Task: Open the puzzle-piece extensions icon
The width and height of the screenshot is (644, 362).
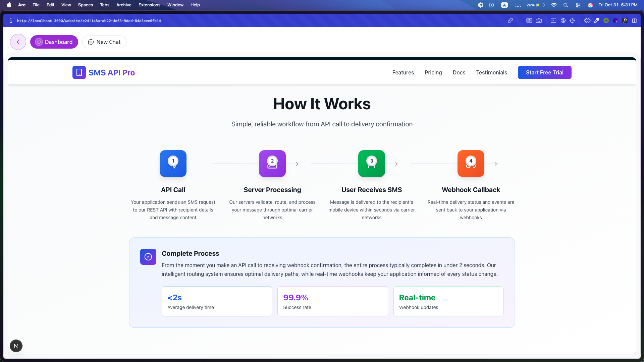Action: pos(587,21)
